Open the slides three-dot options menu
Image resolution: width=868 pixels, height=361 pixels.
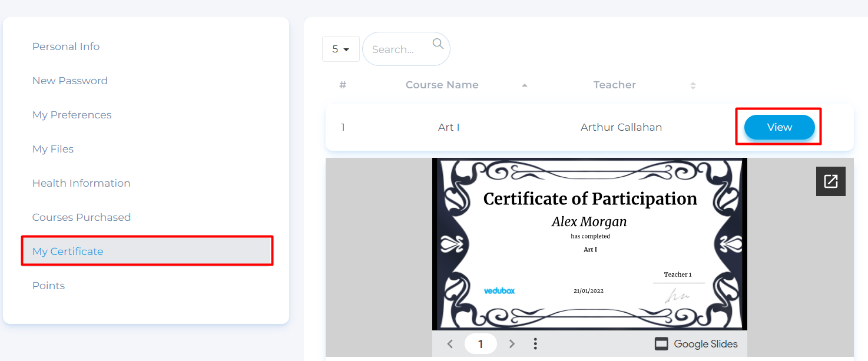coord(535,344)
